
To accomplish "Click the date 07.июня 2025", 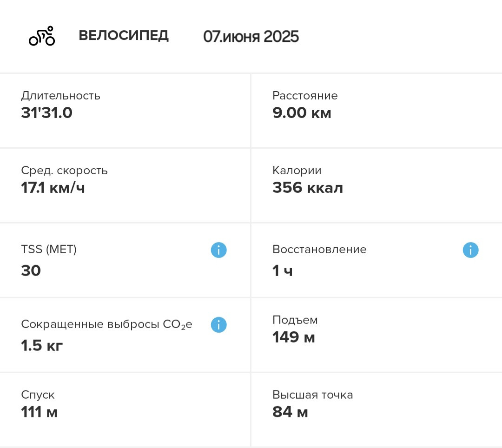I will 251,36.
